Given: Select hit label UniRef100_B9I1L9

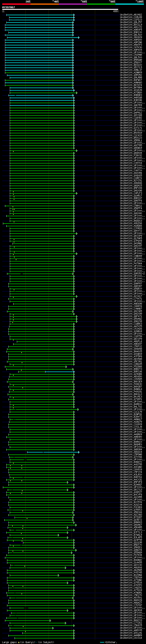Looking at the screenshot, I should click(131, 25).
